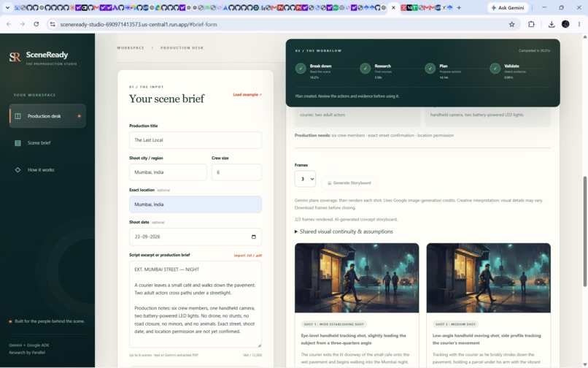This screenshot has width=588, height=368.
Task: Click the browser Forward arrow
Action: 23,24
